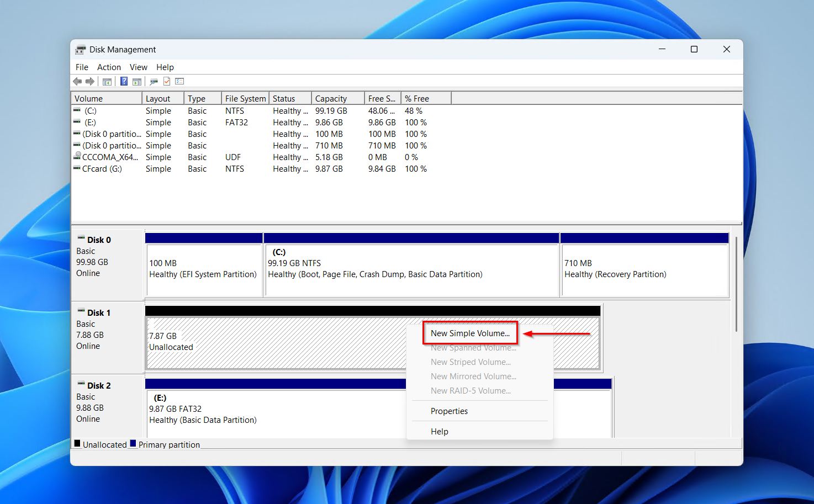This screenshot has width=814, height=504.
Task: Toggle the Show/Hide Console Tree toolbar icon
Action: coord(107,82)
